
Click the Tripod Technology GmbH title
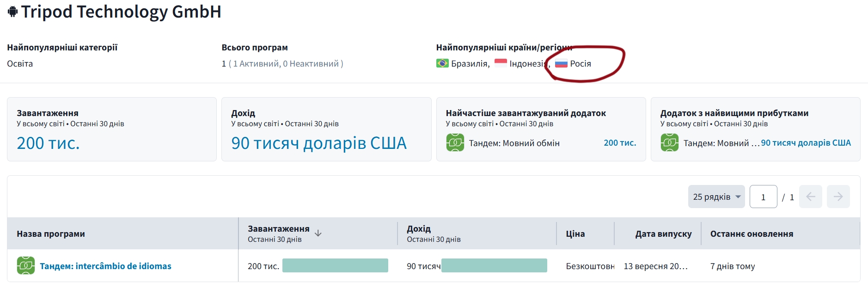point(121,12)
